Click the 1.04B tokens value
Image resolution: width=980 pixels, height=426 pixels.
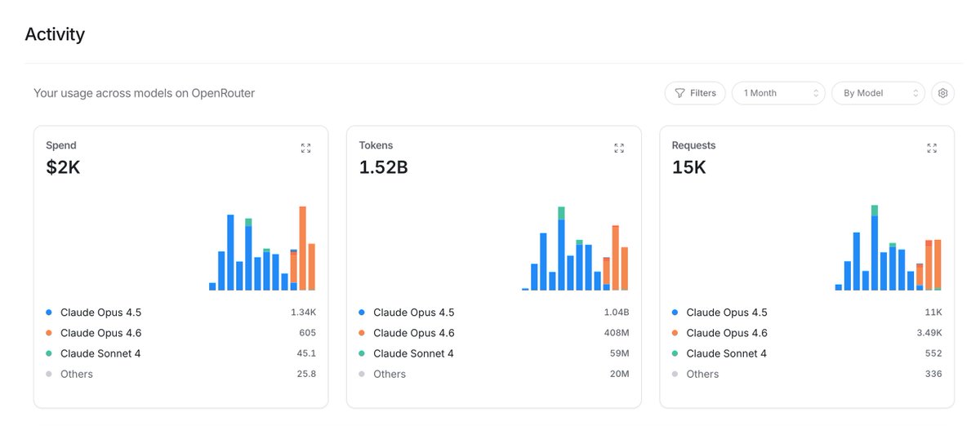coord(616,313)
